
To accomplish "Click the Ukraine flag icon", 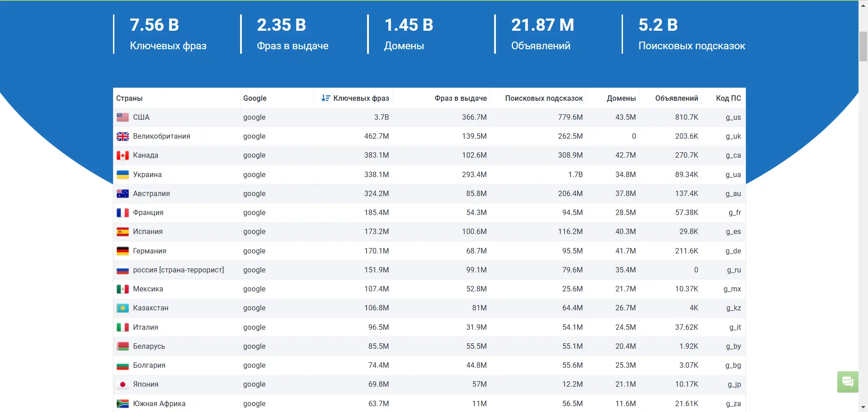I will [123, 175].
